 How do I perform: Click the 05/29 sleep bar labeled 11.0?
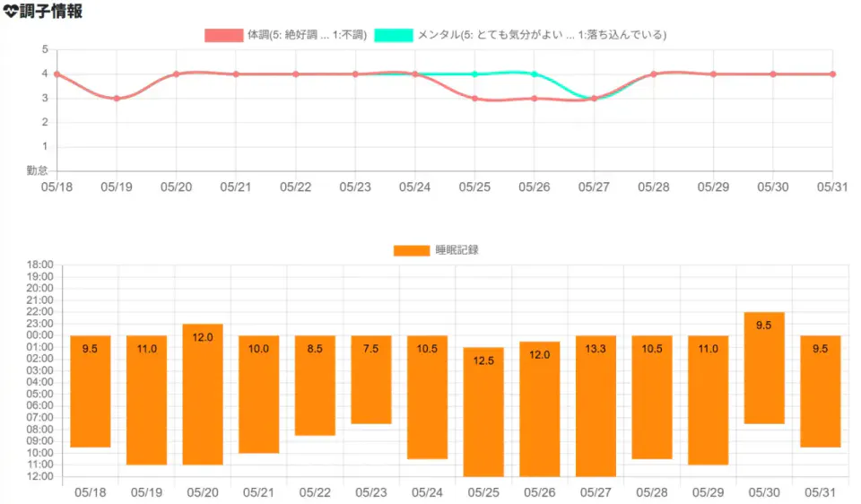(709, 400)
